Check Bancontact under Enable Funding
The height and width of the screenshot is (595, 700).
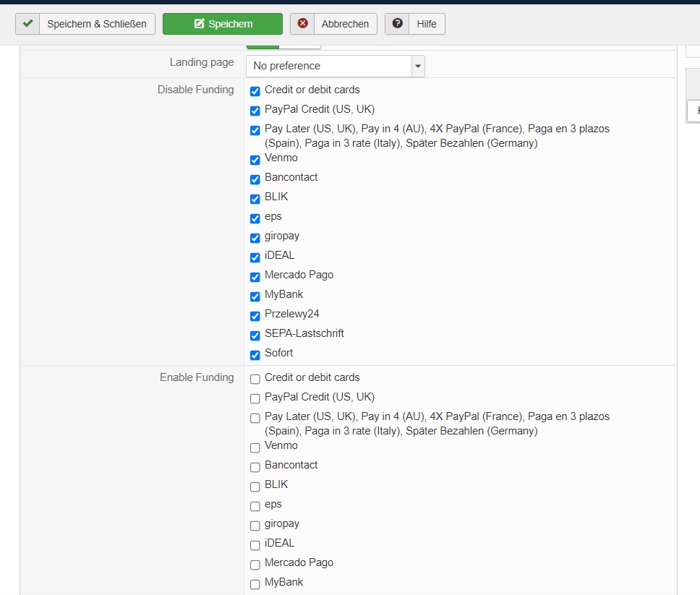pyautogui.click(x=255, y=467)
